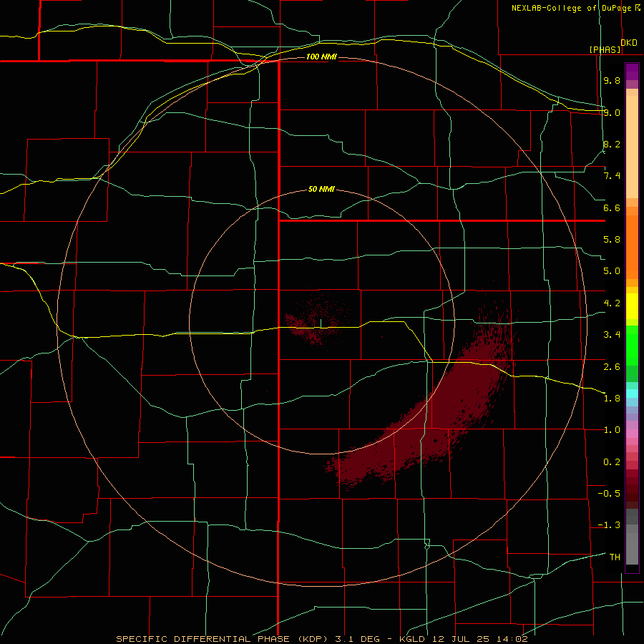
Task: Click the 8.2 legend value
Action: pos(612,144)
